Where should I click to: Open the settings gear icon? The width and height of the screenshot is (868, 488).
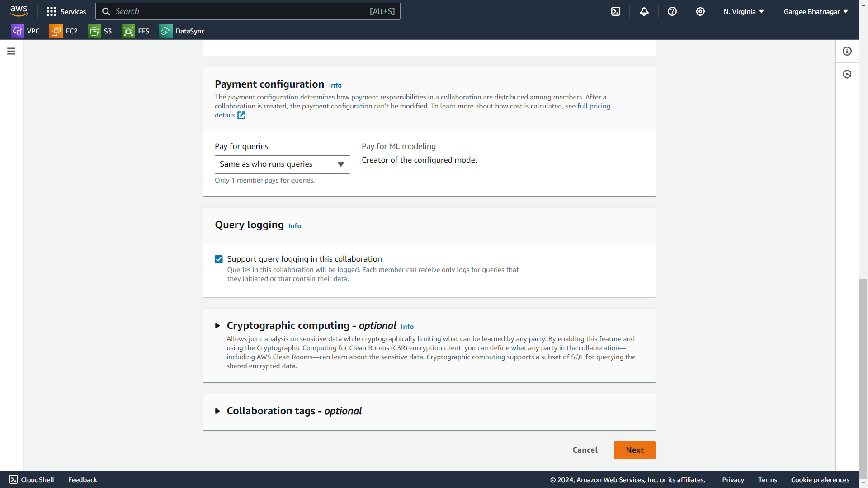click(x=700, y=11)
